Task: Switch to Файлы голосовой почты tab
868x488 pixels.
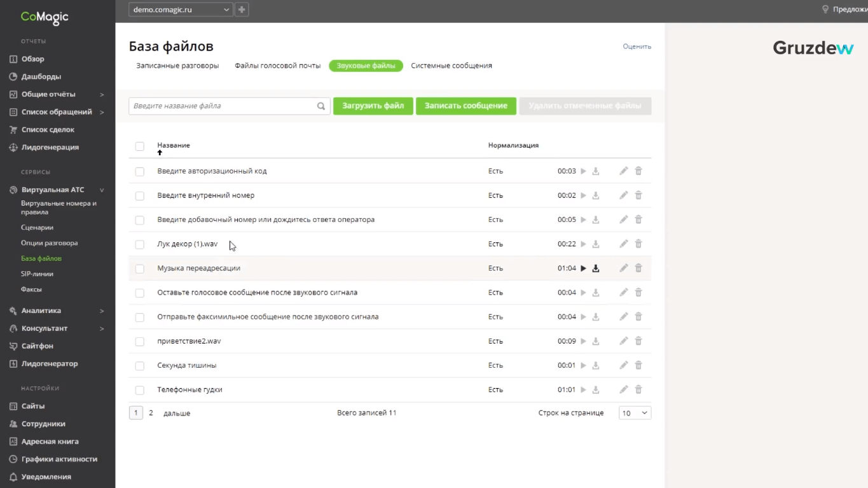Action: [x=278, y=66]
